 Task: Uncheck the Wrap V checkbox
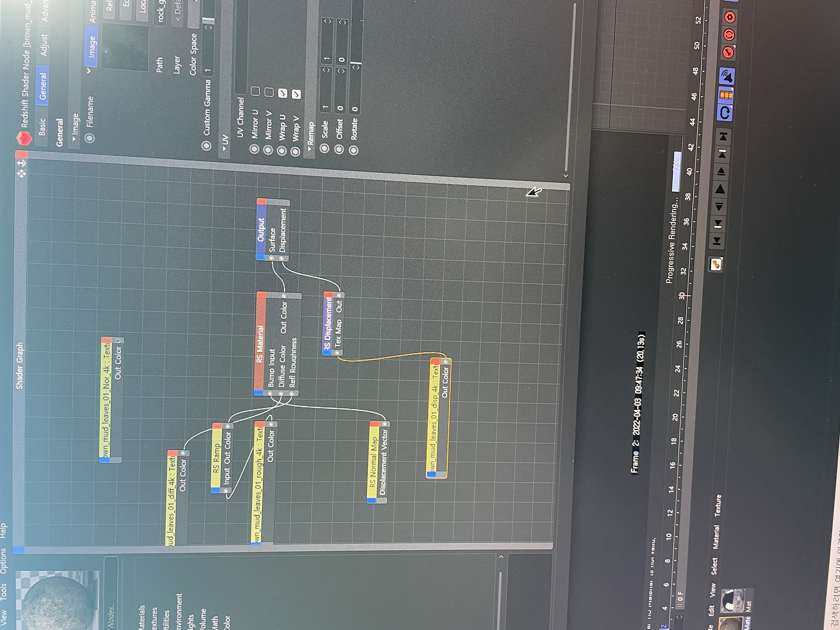click(x=296, y=94)
